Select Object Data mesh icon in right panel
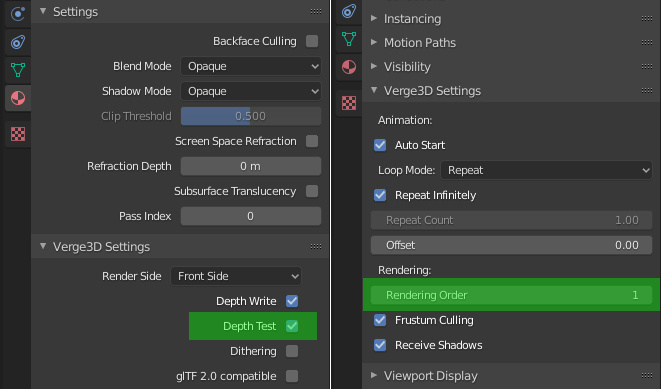The width and height of the screenshot is (661, 389). coord(349,39)
